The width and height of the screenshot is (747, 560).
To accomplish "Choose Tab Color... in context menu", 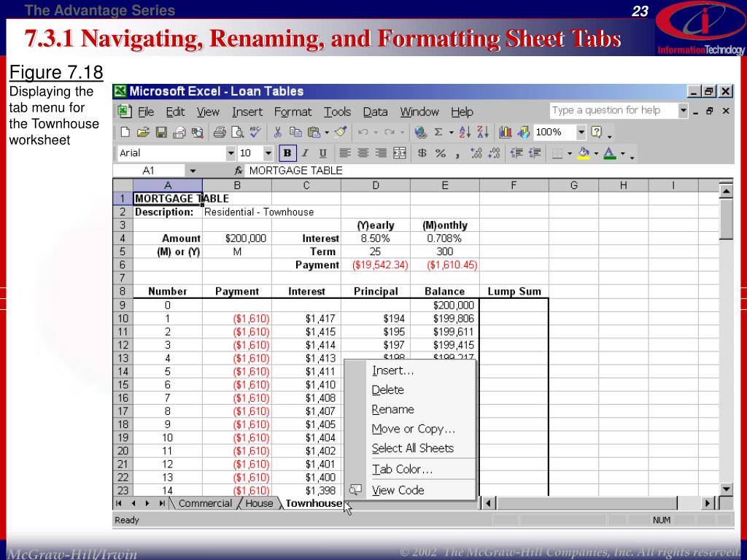I will [x=402, y=470].
